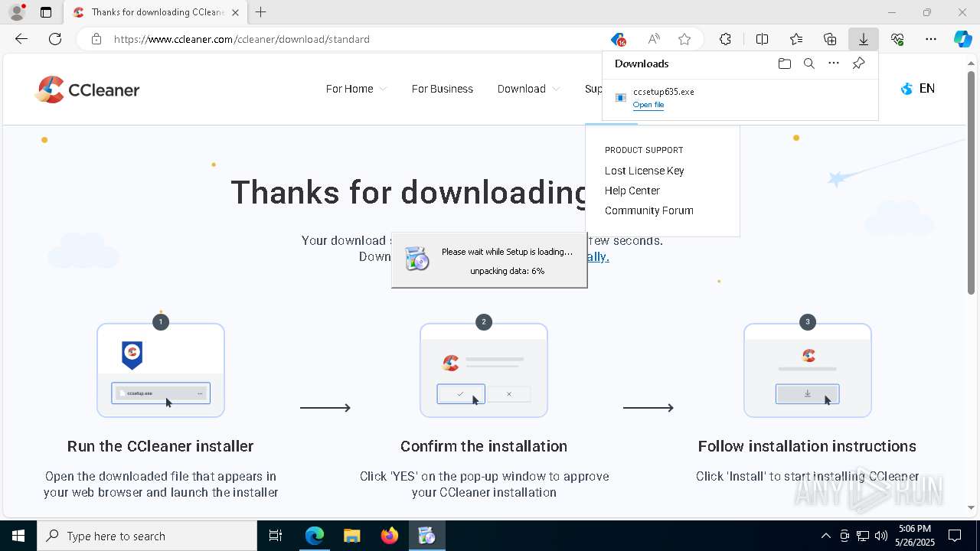The width and height of the screenshot is (980, 551).
Task: Pin the Downloads panel
Action: coord(858,64)
